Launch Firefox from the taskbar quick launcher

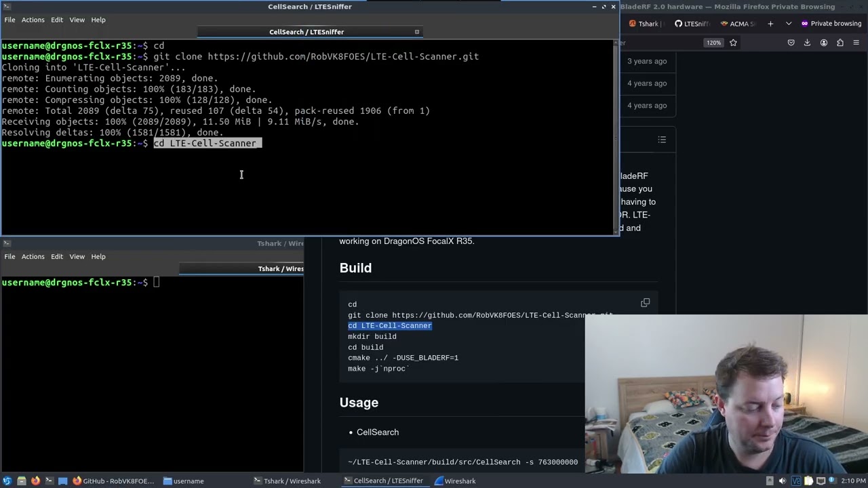pyautogui.click(x=35, y=481)
